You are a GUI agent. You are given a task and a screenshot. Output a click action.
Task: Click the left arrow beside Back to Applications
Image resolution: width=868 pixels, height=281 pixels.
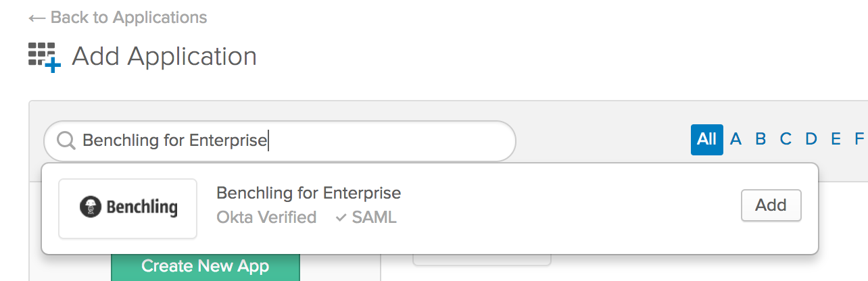click(x=37, y=18)
